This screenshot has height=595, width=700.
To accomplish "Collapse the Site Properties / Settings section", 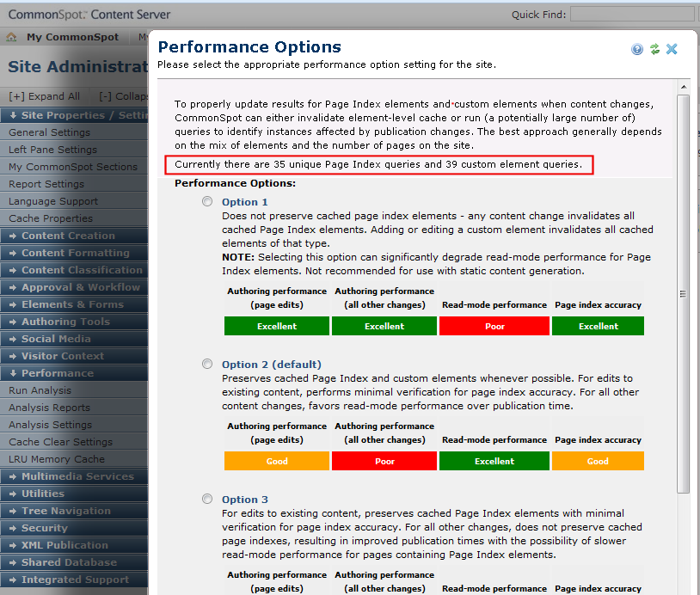I will click(x=74, y=115).
